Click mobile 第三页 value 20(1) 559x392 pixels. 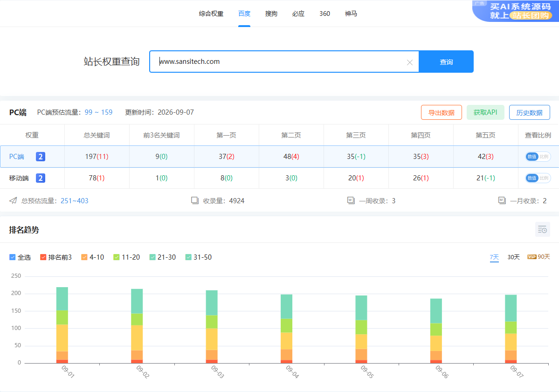pos(356,178)
